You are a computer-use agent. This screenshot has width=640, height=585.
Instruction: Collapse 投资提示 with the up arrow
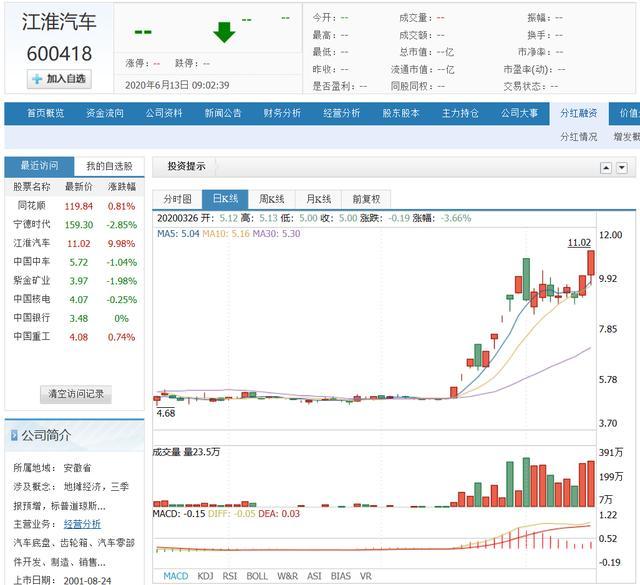606,167
